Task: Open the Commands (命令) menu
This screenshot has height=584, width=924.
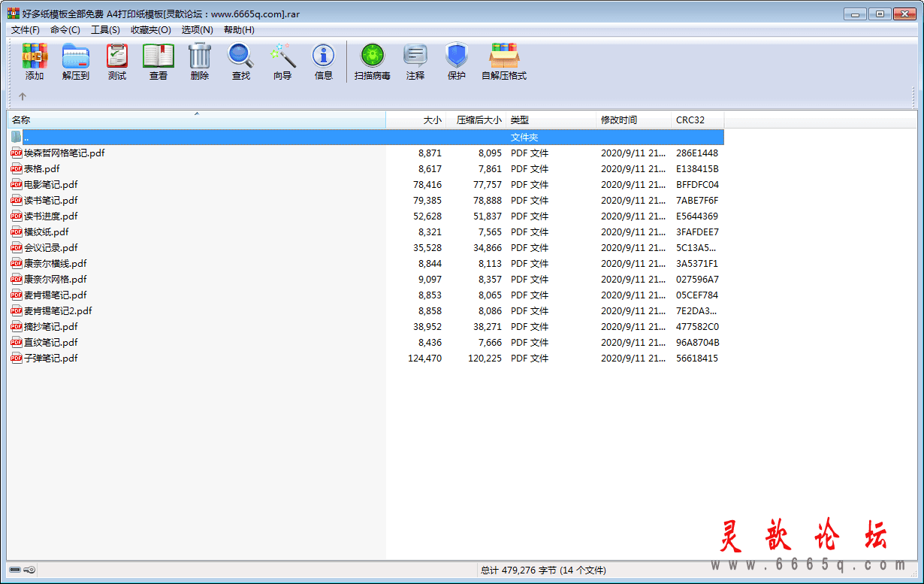Action: 65,30
